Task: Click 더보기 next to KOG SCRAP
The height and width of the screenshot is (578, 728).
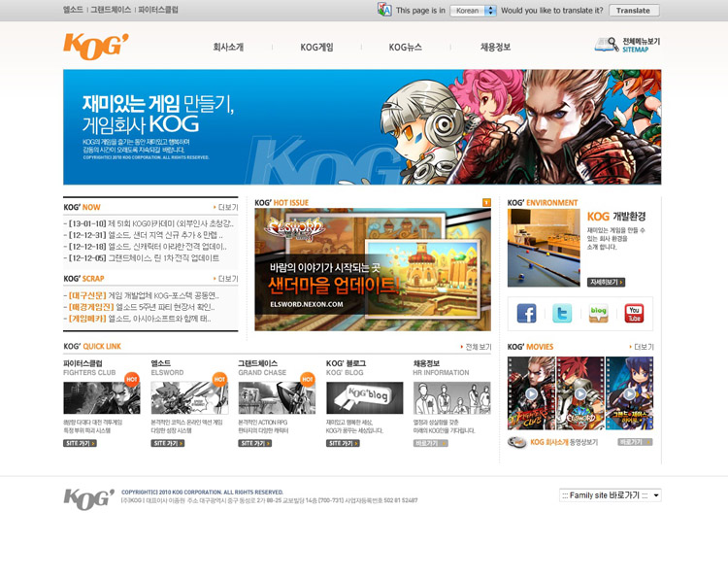Action: [x=226, y=279]
